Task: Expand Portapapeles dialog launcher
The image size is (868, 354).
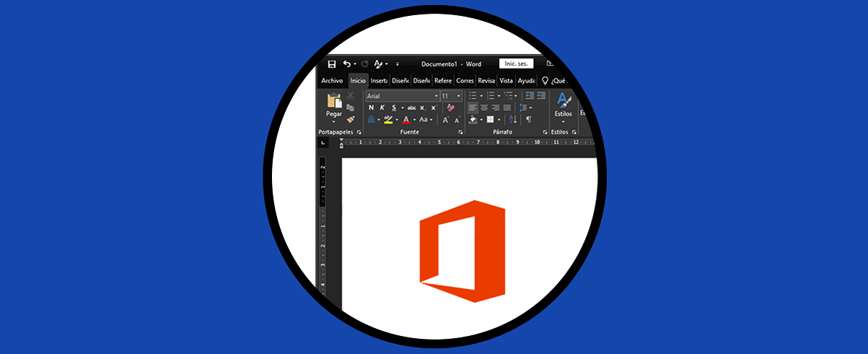Action: click(x=359, y=132)
